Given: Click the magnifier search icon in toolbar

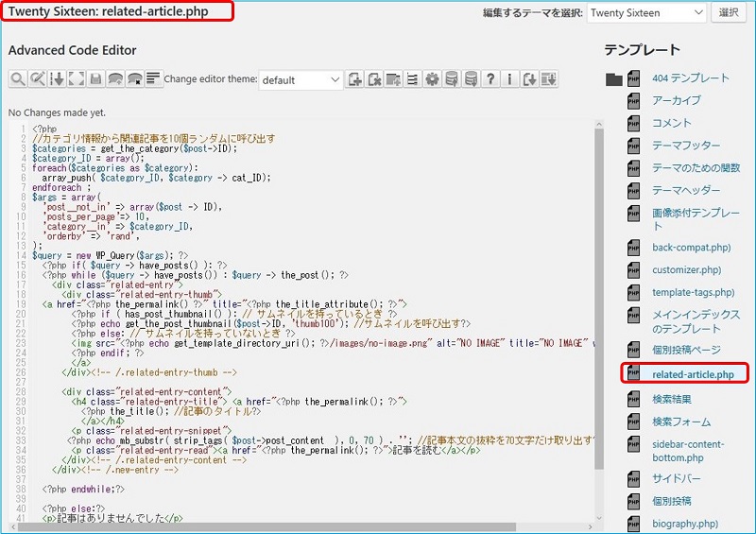Looking at the screenshot, I should coord(18,78).
